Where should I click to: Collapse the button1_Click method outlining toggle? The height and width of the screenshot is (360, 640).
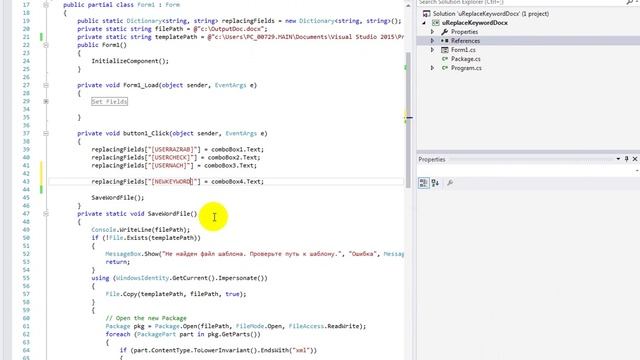[46, 133]
